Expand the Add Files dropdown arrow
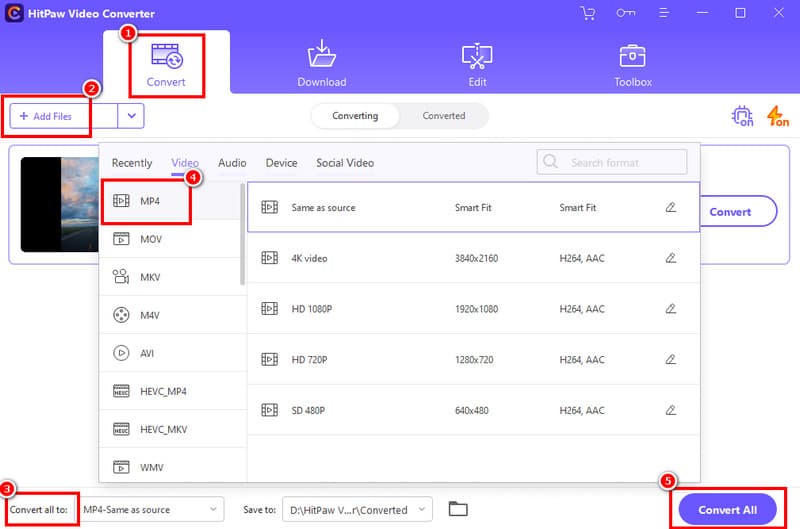This screenshot has height=529, width=800. click(131, 116)
